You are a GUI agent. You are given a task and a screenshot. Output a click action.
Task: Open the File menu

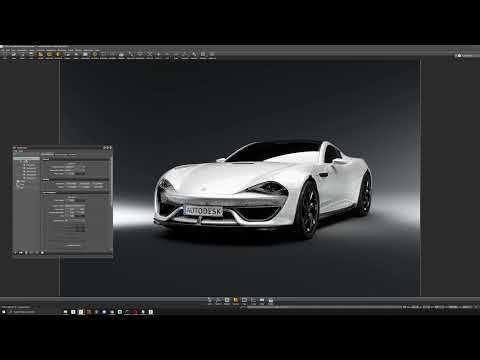[2, 50]
